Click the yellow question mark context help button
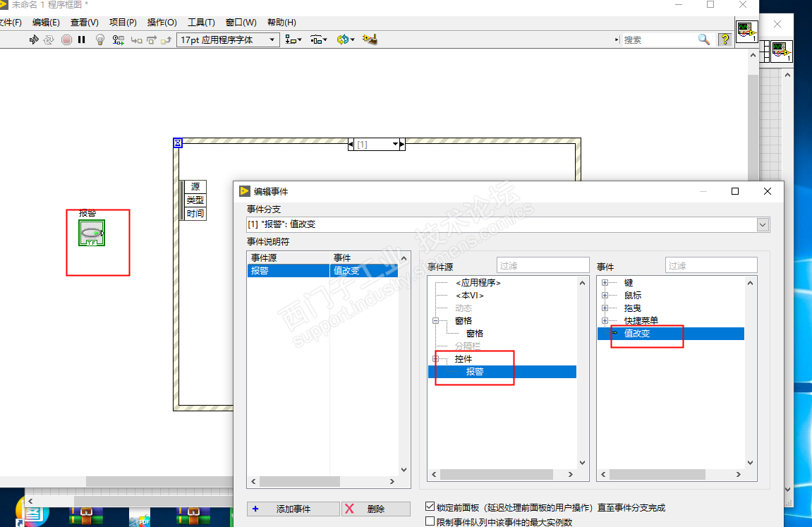812x527 pixels. pos(725,40)
